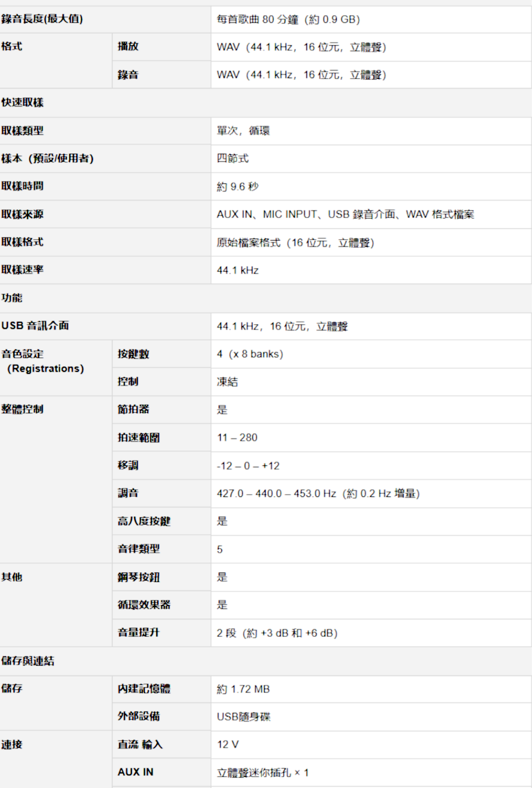Click the 錄音長度(最大值) row label
The height and width of the screenshot is (788, 532).
point(42,19)
